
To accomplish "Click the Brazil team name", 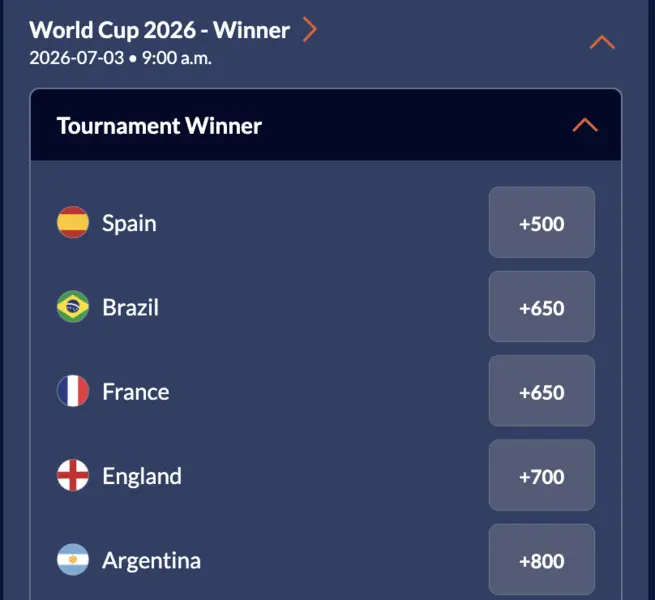I will [130, 307].
